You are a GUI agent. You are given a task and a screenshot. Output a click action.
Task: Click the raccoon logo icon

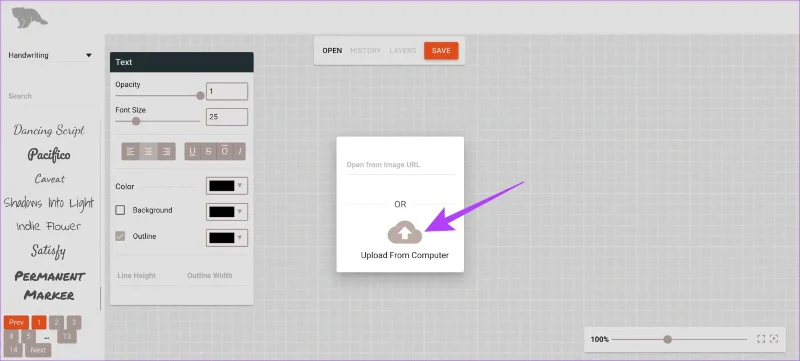coord(30,17)
